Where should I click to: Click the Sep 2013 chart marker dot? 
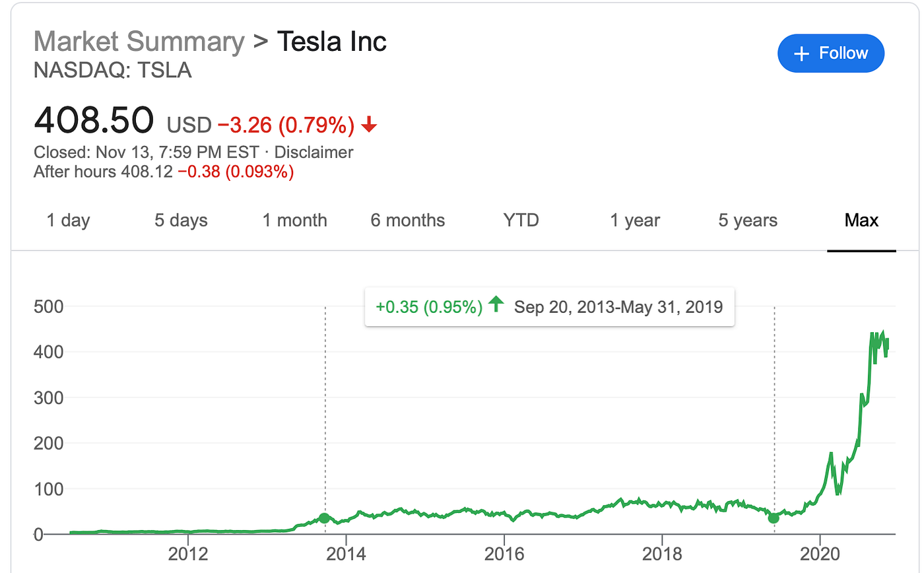(324, 518)
